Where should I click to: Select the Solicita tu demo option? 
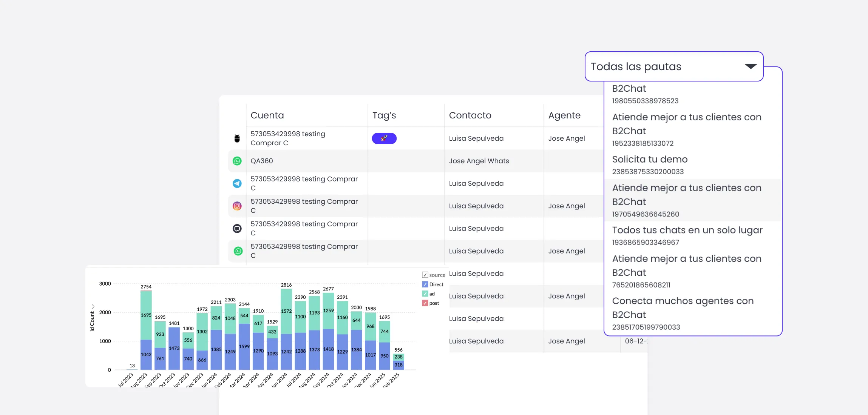click(693, 165)
